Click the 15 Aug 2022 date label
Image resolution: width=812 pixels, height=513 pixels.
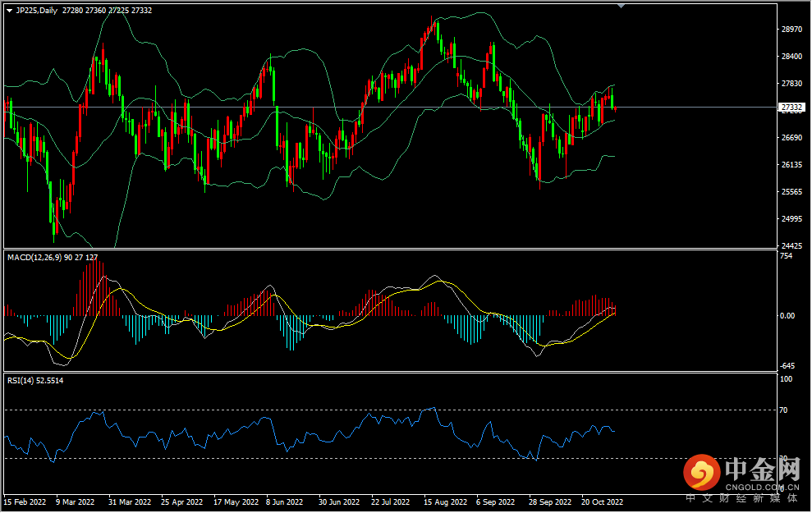(444, 502)
